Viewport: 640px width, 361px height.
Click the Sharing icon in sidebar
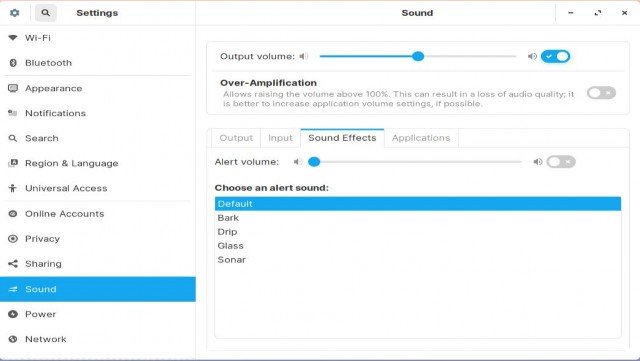coord(13,264)
